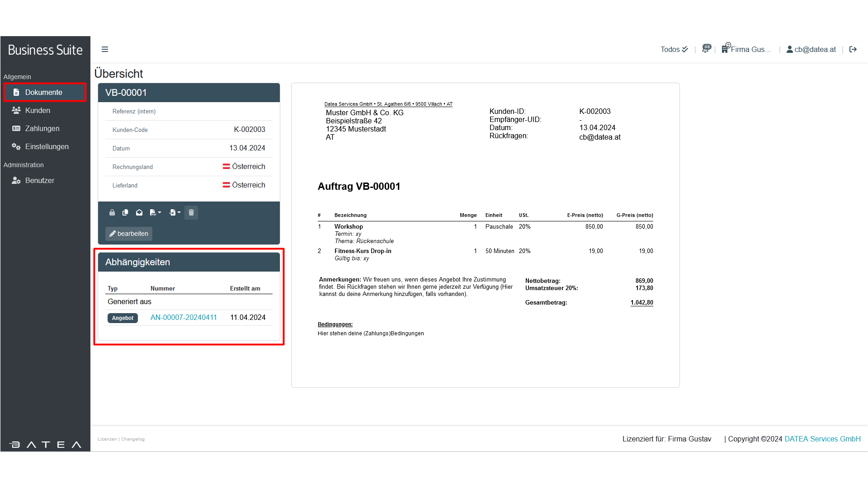Open the Firma Gustav company switcher
Image resolution: width=868 pixels, height=488 pixels.
[x=747, y=49]
